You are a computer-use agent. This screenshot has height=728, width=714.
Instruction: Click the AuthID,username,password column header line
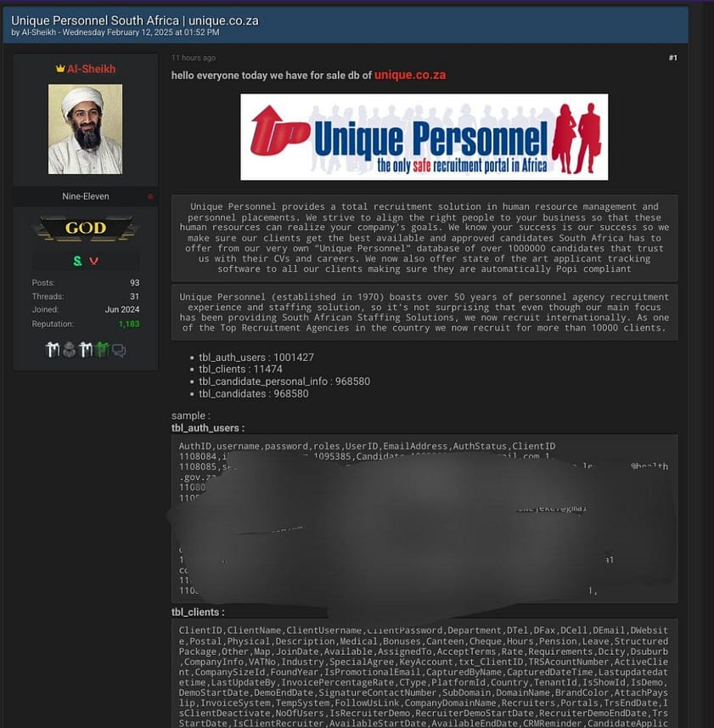click(367, 446)
